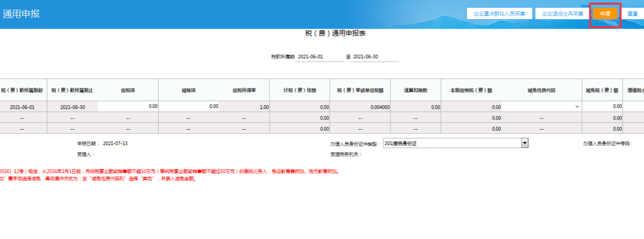This screenshot has width=644, height=239.
Task: Click the 税(费)通用申报表 form heading
Action: click(x=336, y=33)
